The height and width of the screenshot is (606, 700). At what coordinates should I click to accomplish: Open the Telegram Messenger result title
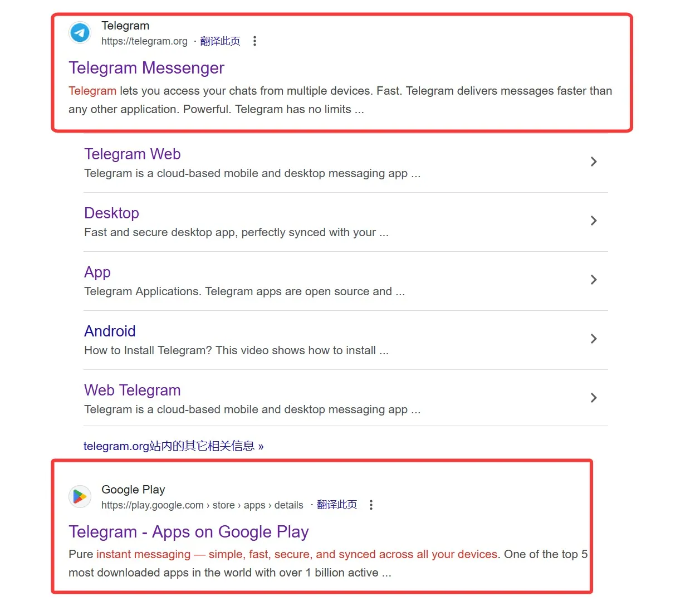coord(146,68)
